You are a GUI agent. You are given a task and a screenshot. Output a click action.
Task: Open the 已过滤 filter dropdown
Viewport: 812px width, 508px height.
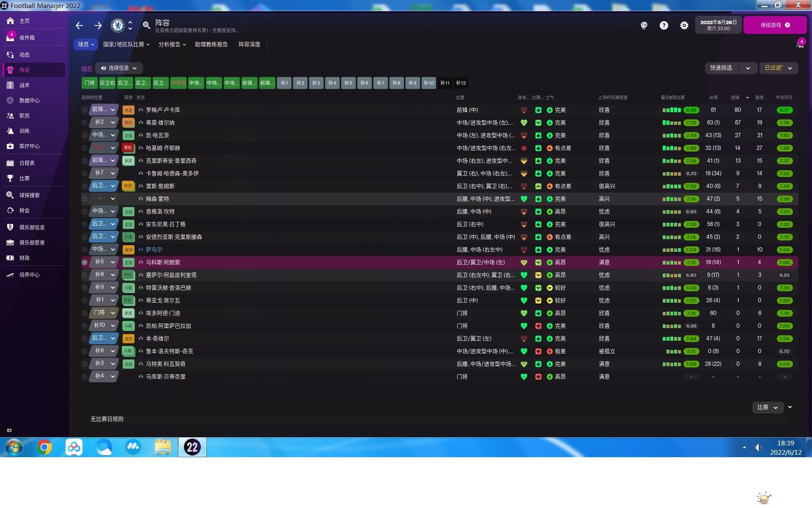click(778, 68)
